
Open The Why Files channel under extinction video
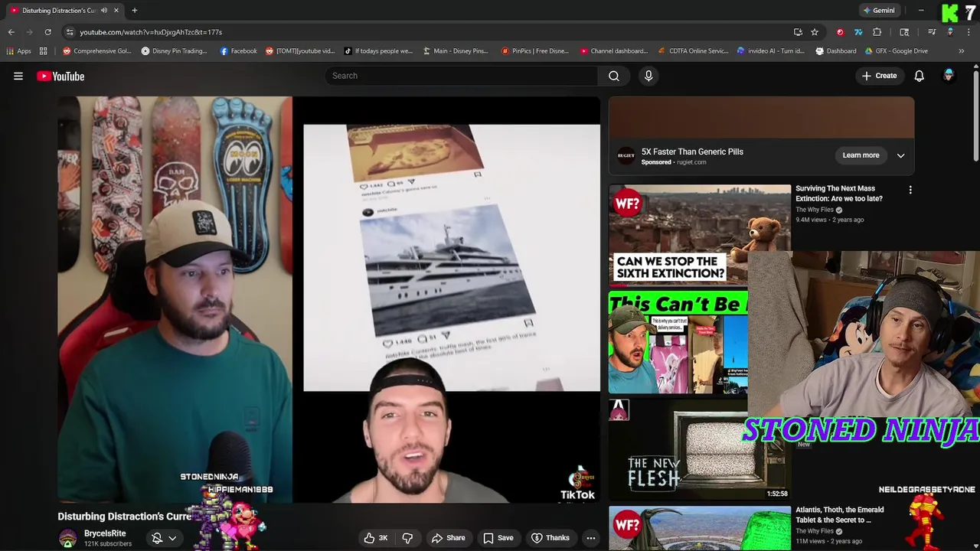click(815, 210)
